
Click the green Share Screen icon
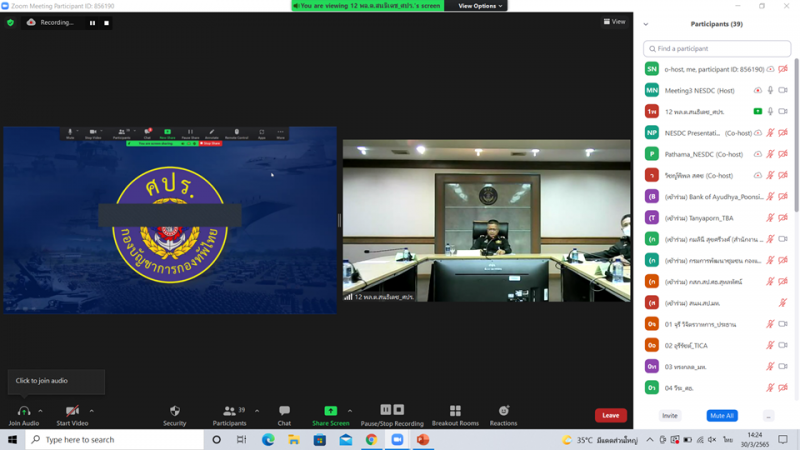(331, 411)
